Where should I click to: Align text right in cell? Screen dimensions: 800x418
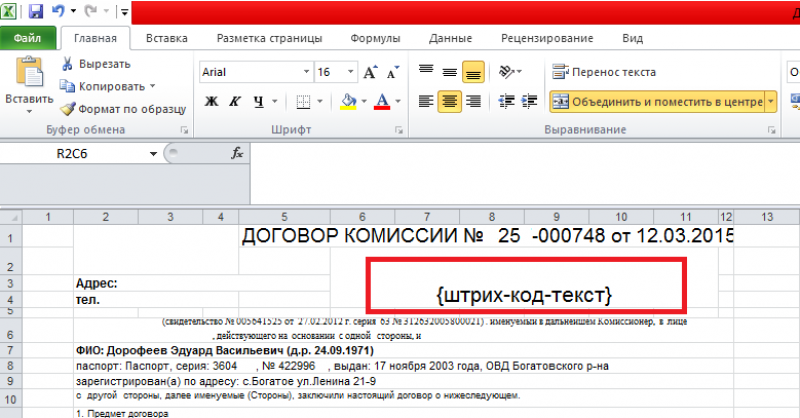click(x=473, y=101)
